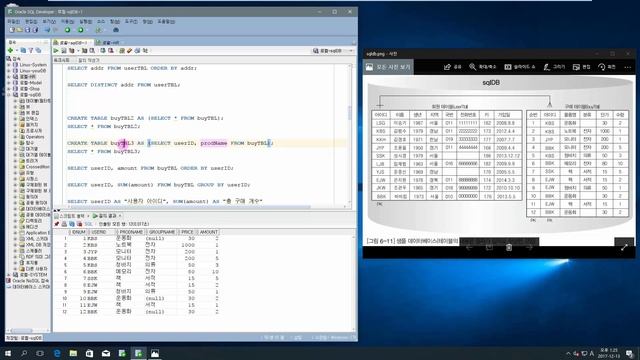The image size is (640, 360).
Task: Pin the query result with the red pin
Action: 56,224
